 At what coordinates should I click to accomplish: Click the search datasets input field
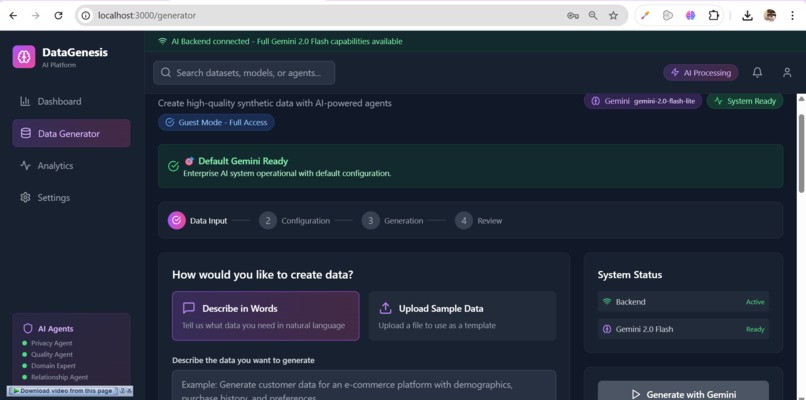pos(244,72)
